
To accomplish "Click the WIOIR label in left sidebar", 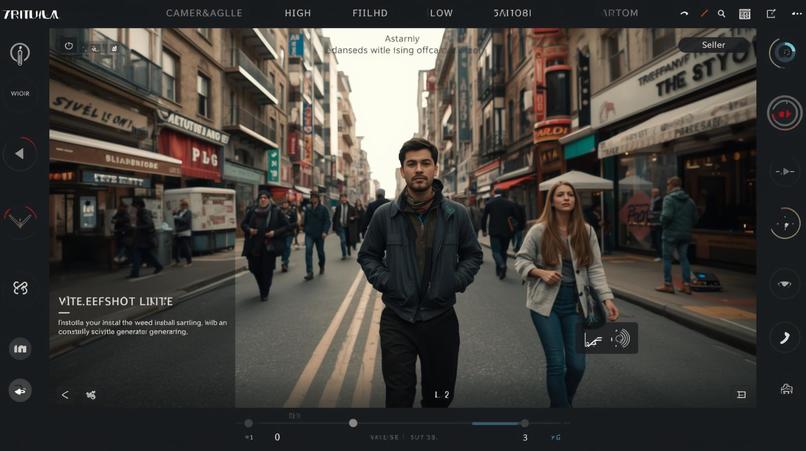I will tap(20, 94).
